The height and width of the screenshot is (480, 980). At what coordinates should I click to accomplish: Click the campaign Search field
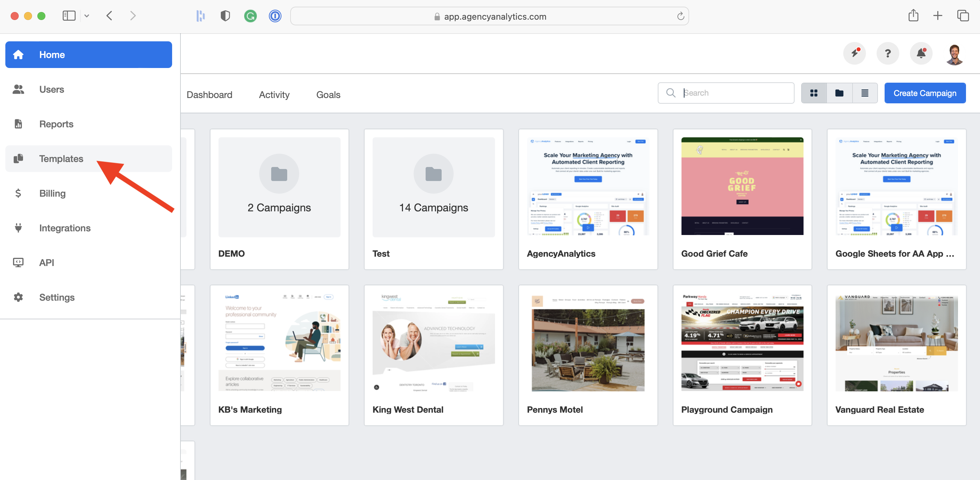point(734,93)
